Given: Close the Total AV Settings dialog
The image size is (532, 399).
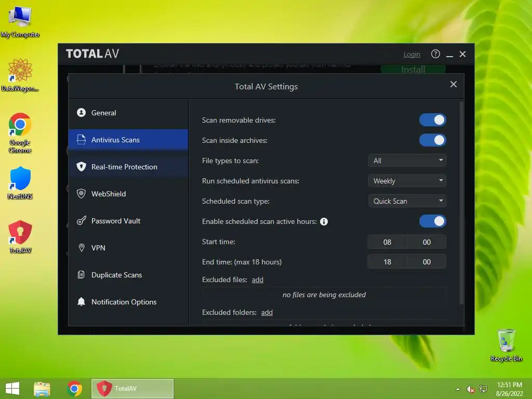Looking at the screenshot, I should (x=453, y=85).
